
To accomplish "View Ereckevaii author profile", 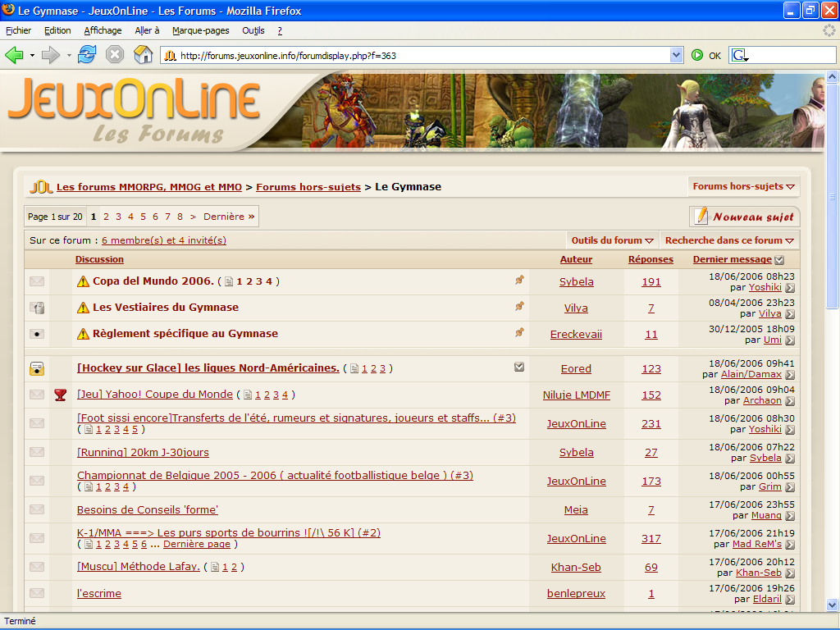I will tap(576, 335).
